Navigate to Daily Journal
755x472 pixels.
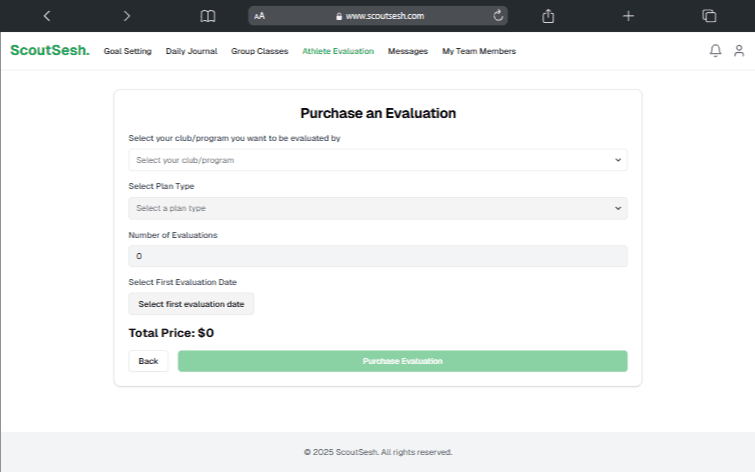point(191,51)
